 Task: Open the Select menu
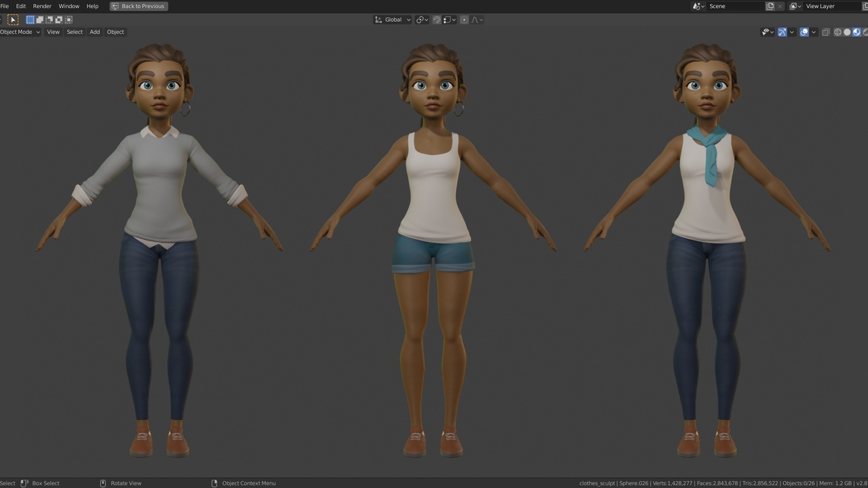74,32
